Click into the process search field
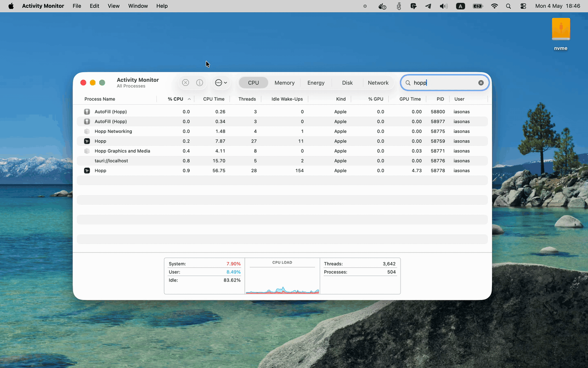588x368 pixels. tap(445, 83)
